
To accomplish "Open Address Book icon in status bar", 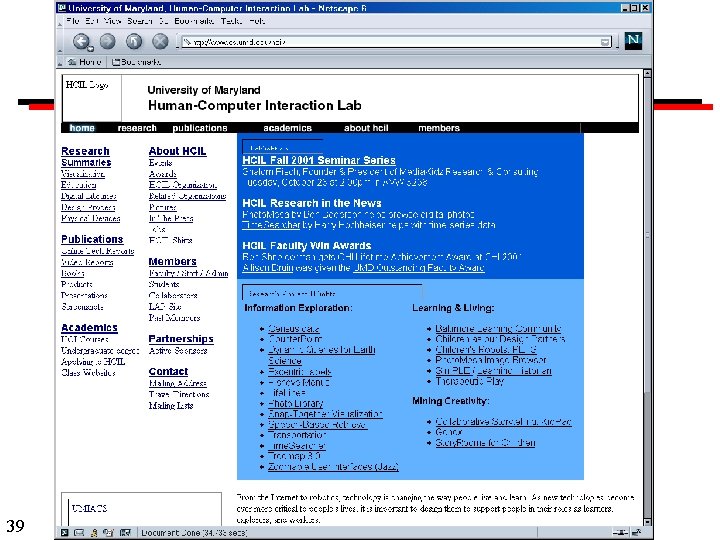I will pos(125,533).
